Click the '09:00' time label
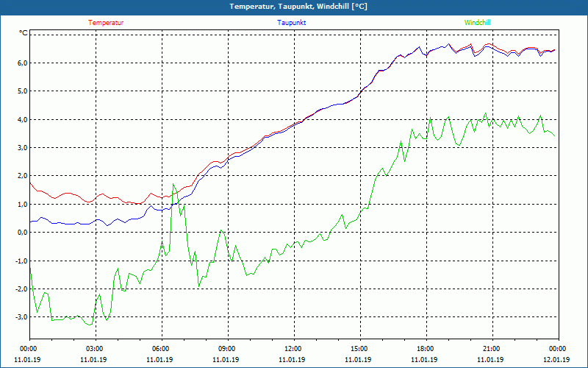Viewport: 588px width, 368px height. 228,349
